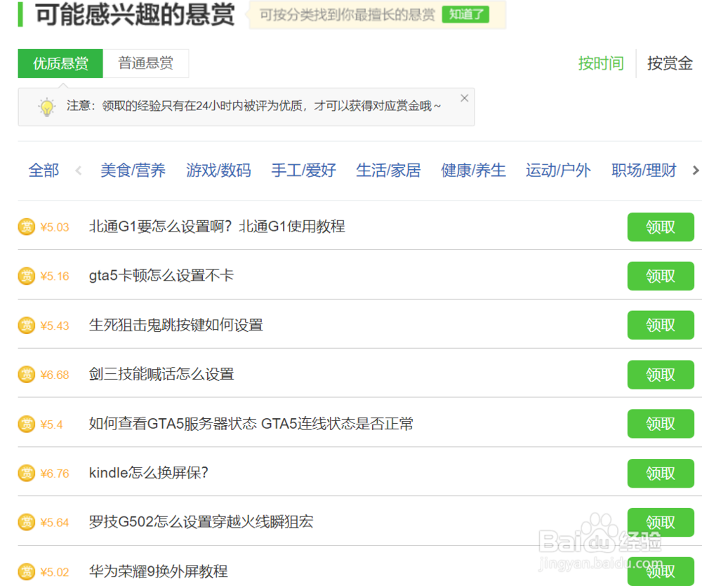Dismiss the tip with the 知道了 button

click(x=465, y=14)
